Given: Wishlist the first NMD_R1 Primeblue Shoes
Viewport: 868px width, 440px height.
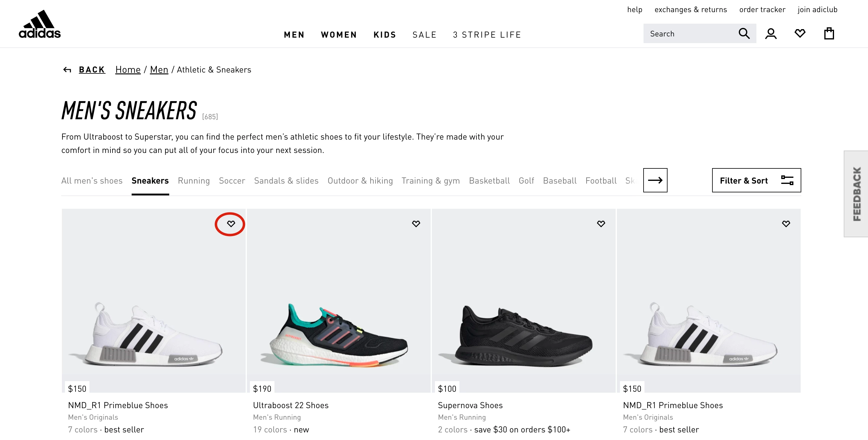Looking at the screenshot, I should (231, 224).
